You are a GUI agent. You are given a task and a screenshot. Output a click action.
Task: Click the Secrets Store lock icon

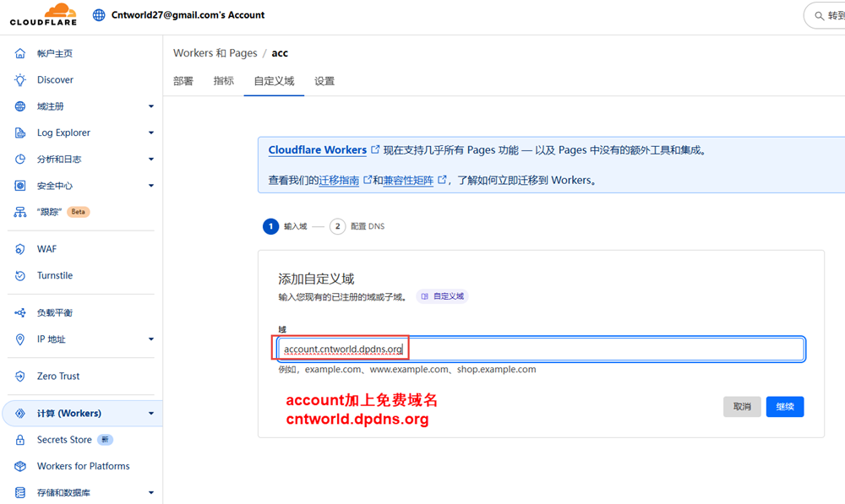(20, 440)
